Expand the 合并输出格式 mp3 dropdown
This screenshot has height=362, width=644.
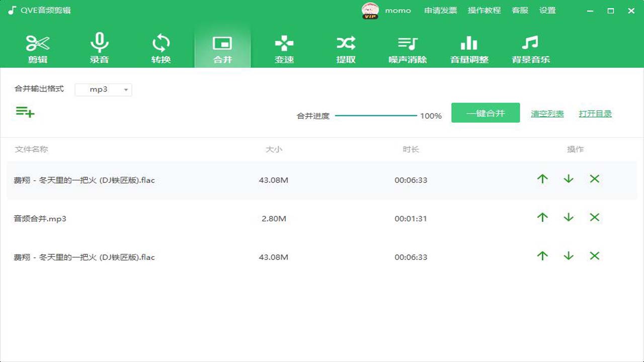point(104,89)
